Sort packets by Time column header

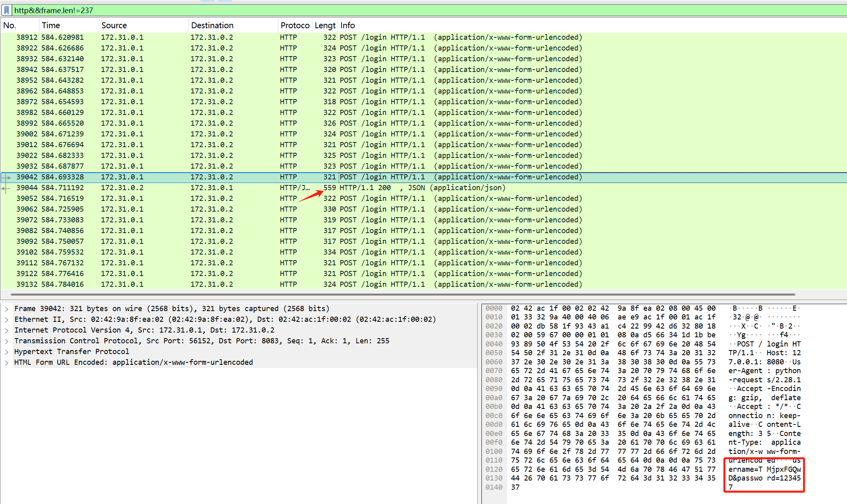click(51, 25)
